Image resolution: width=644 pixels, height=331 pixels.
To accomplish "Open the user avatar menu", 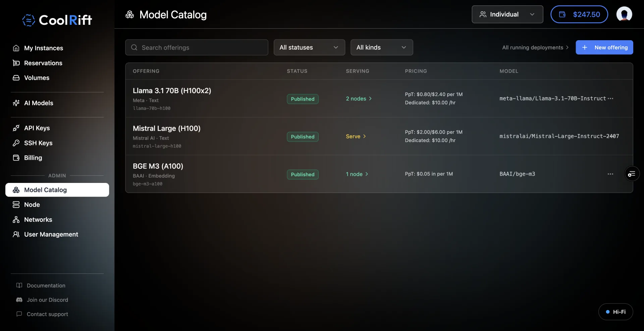I will click(624, 14).
